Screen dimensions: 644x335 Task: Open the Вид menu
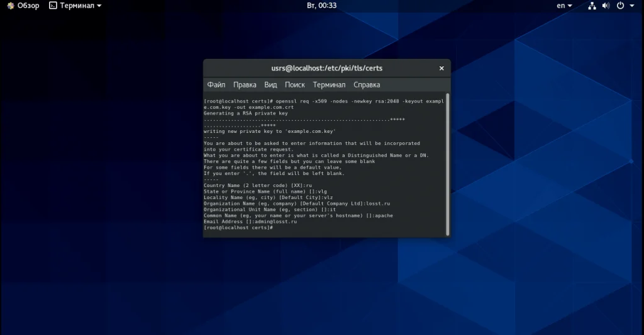(270, 84)
